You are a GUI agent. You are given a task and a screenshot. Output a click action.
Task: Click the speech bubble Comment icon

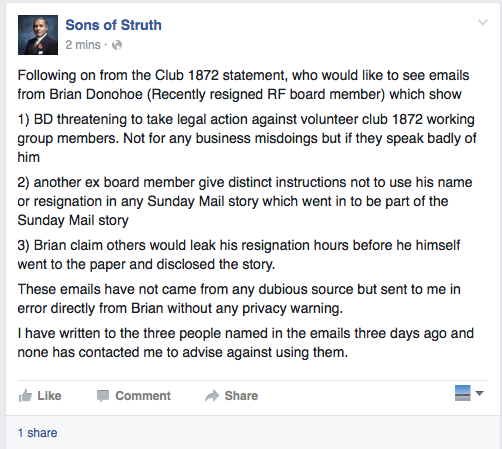(103, 396)
